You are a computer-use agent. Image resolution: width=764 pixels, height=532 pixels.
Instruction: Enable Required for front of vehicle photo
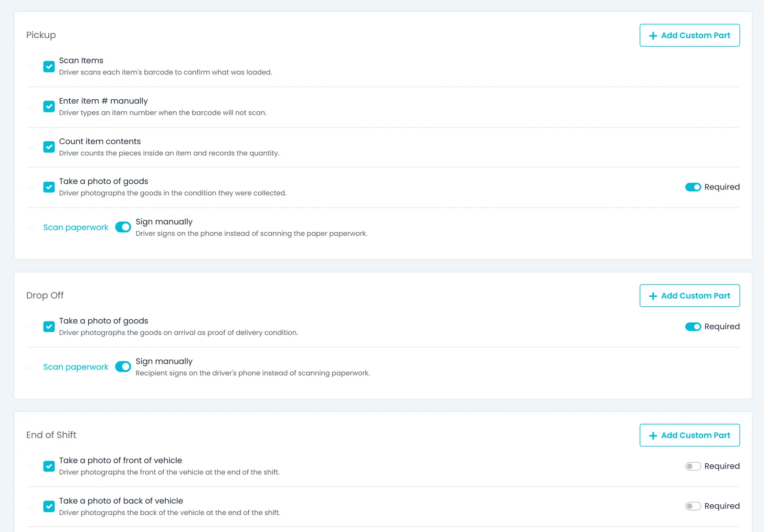tap(693, 466)
